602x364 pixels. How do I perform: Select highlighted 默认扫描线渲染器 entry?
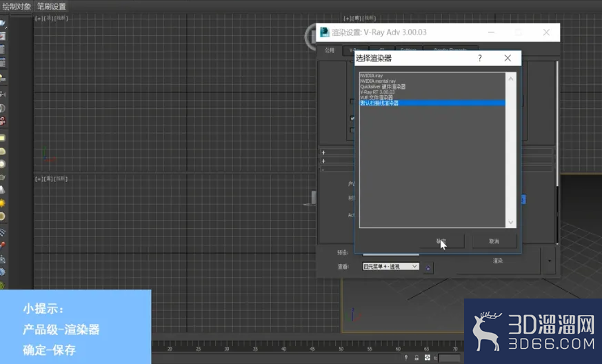[432, 103]
